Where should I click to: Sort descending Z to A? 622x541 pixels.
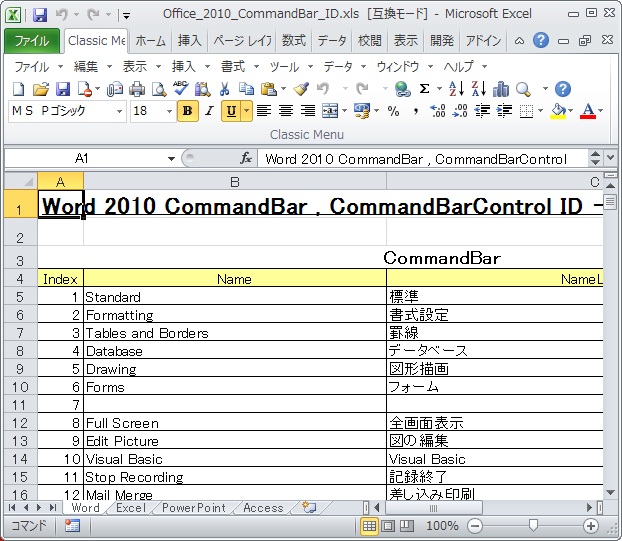pyautogui.click(x=478, y=89)
